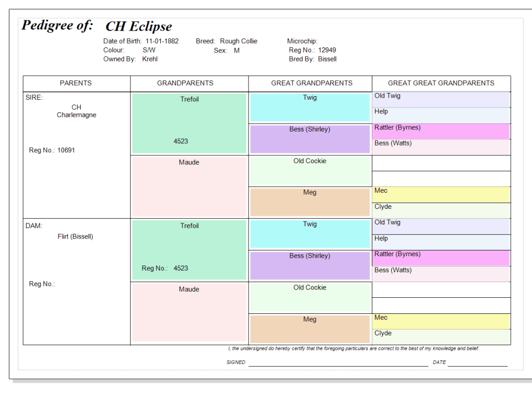Screen dimensions: 532x410
Task: Click the cyan Twig cell in sire's lineage
Action: click(x=310, y=108)
